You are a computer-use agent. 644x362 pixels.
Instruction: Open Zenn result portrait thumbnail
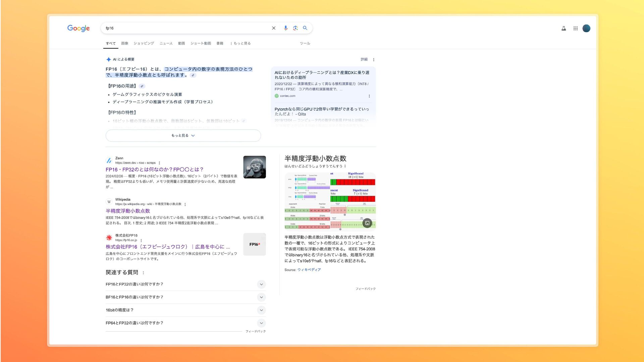pos(255,167)
